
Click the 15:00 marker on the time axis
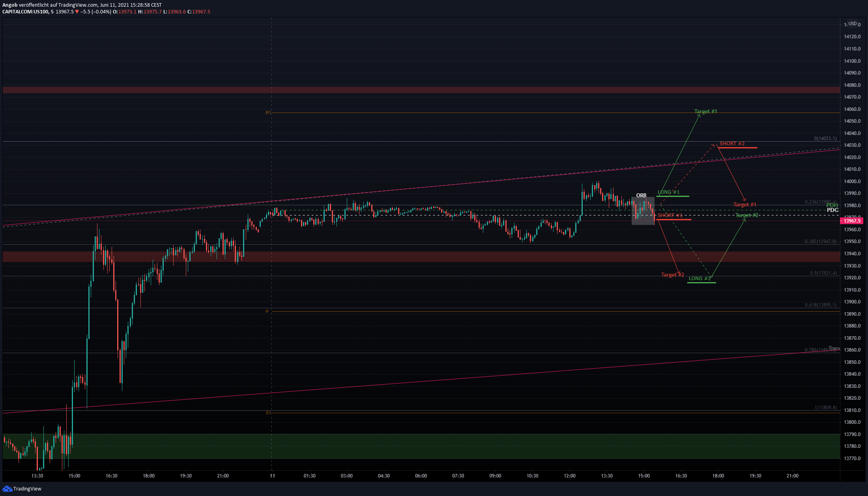[644, 476]
